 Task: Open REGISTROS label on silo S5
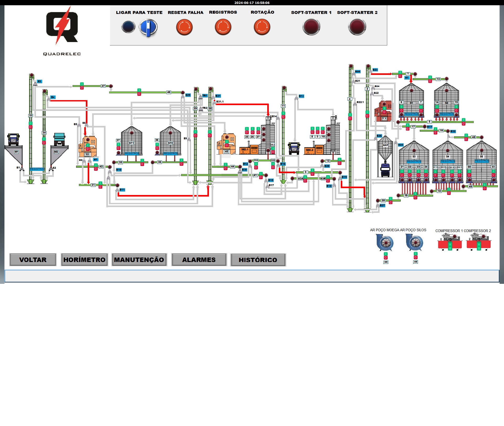point(482,161)
